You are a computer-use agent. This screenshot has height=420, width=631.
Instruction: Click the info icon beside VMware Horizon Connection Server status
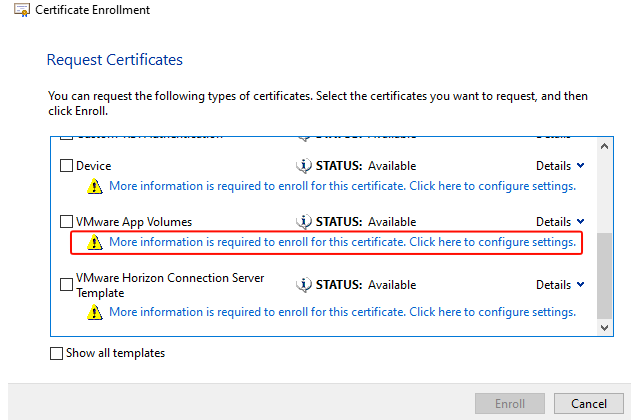pyautogui.click(x=304, y=284)
